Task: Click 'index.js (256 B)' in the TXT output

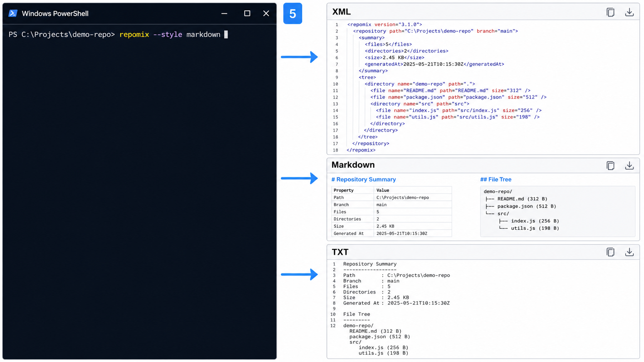Action: [x=383, y=348]
